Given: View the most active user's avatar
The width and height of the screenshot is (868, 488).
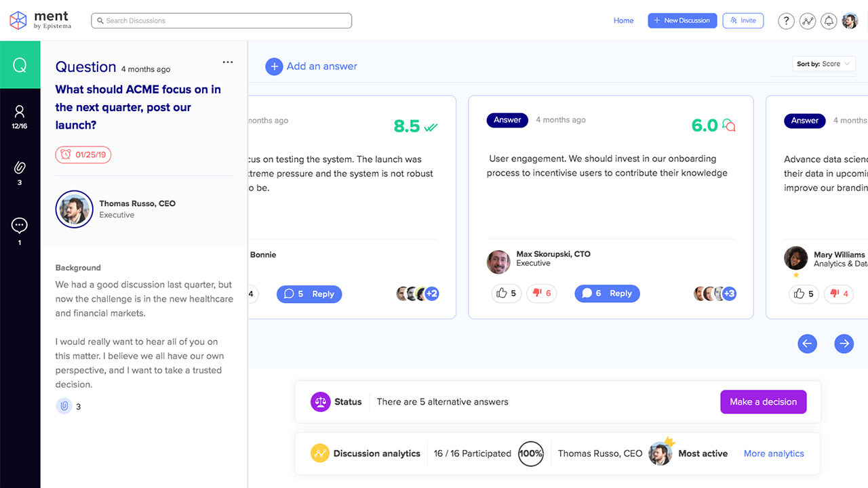Looking at the screenshot, I should click(x=660, y=453).
